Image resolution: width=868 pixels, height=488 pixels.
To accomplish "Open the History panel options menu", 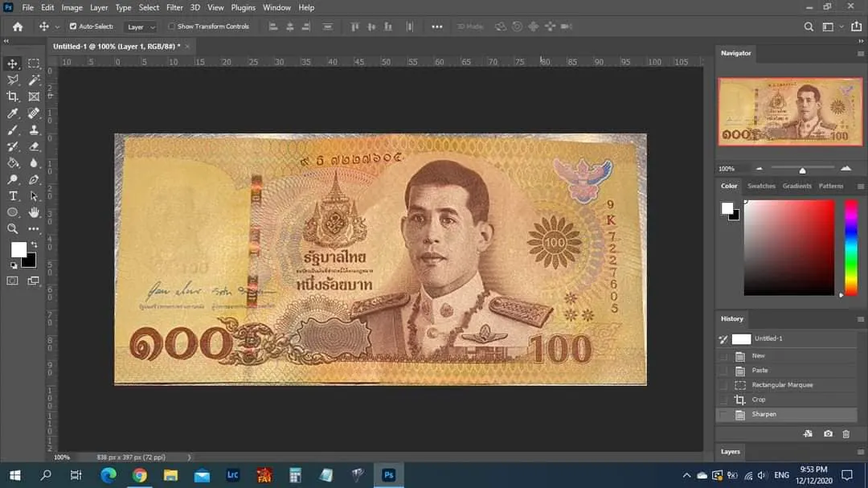I will (860, 319).
